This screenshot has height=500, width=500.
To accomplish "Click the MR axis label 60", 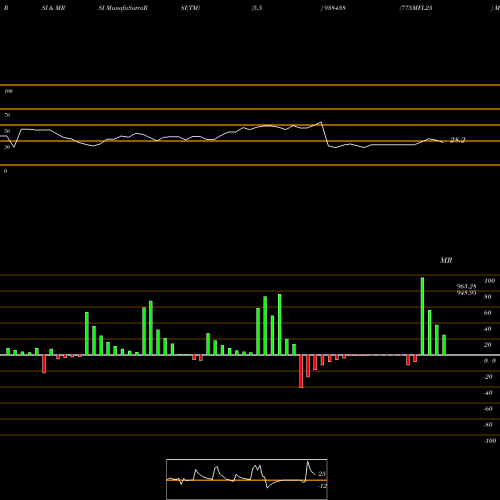I will 488,313.
